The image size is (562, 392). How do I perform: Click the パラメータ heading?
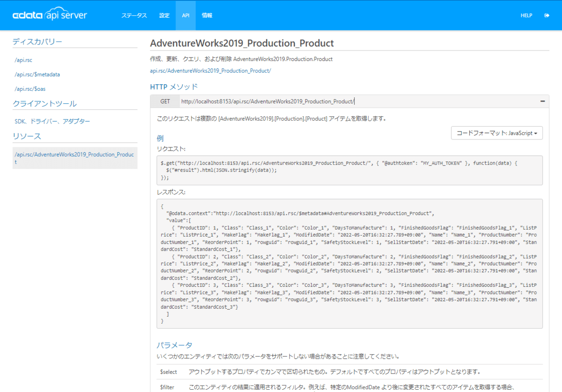174,345
